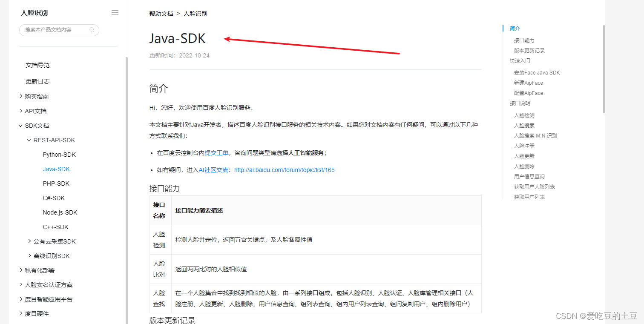
Task: Jump to 获取用户列表 outline entry
Action: point(529,197)
